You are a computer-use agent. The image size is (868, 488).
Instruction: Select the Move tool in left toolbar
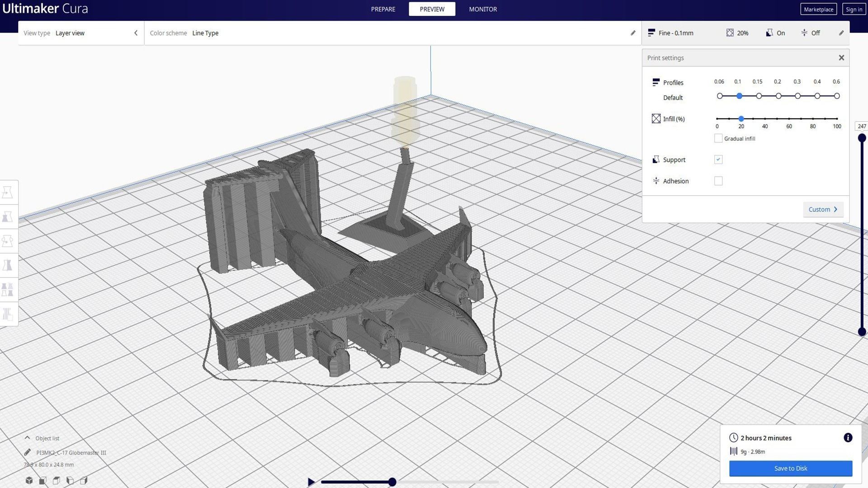click(8, 192)
